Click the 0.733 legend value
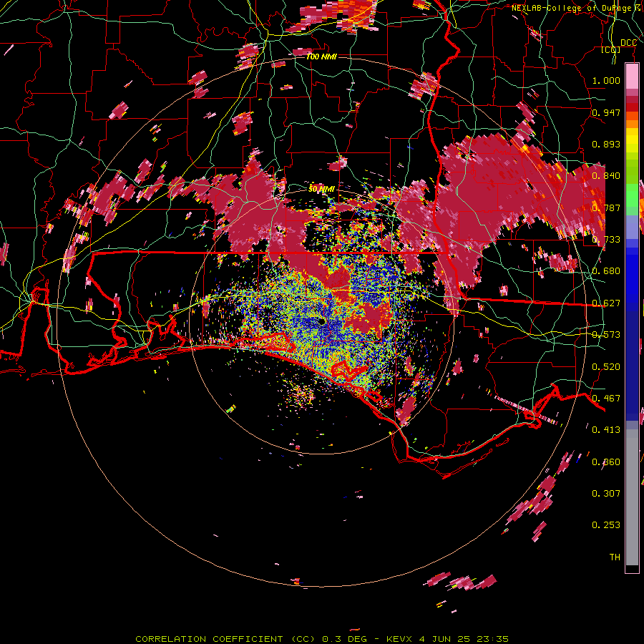This screenshot has width=644, height=644. (x=606, y=240)
